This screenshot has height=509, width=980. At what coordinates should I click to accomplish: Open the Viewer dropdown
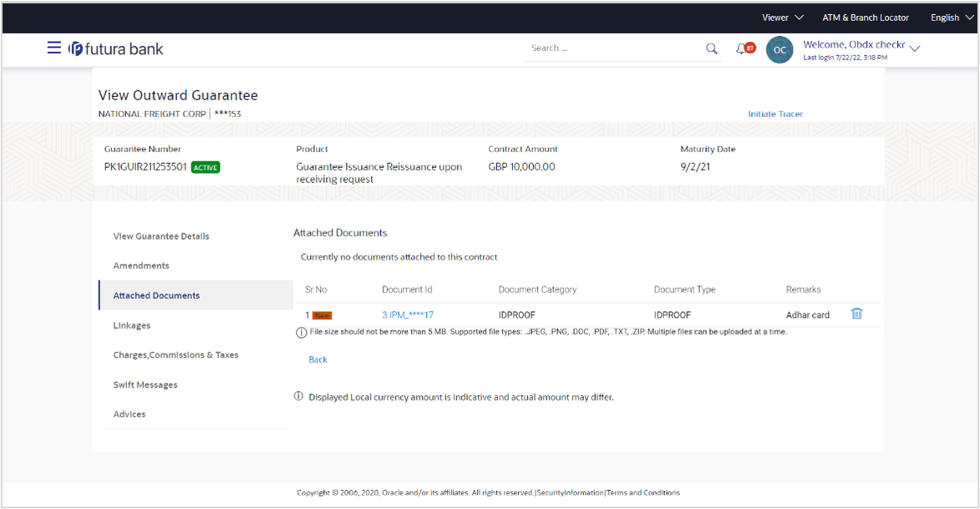pos(781,17)
